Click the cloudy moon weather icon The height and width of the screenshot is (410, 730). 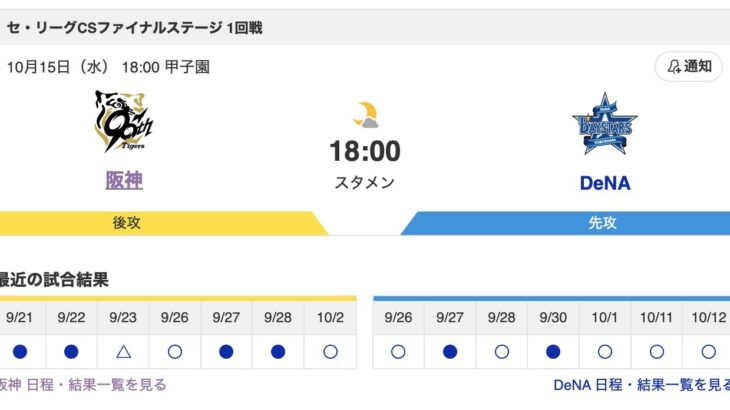point(364,115)
